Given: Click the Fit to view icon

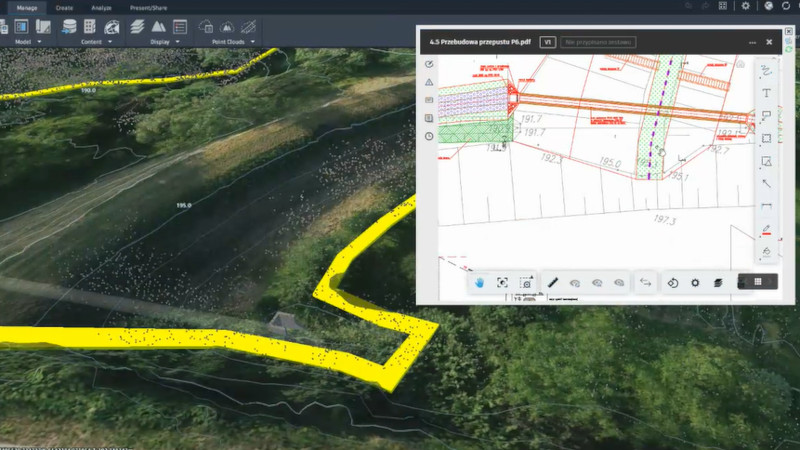Looking at the screenshot, I should tap(502, 283).
